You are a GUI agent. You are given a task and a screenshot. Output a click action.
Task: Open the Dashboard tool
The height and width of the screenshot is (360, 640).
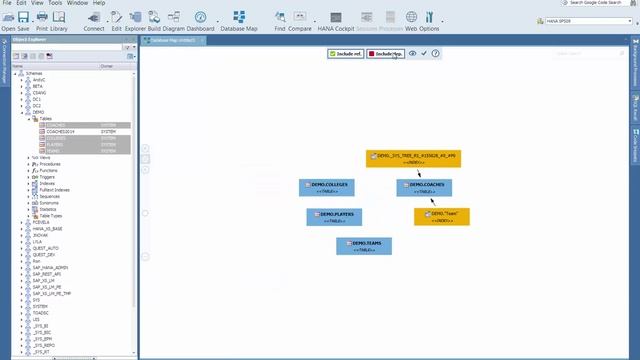click(200, 21)
